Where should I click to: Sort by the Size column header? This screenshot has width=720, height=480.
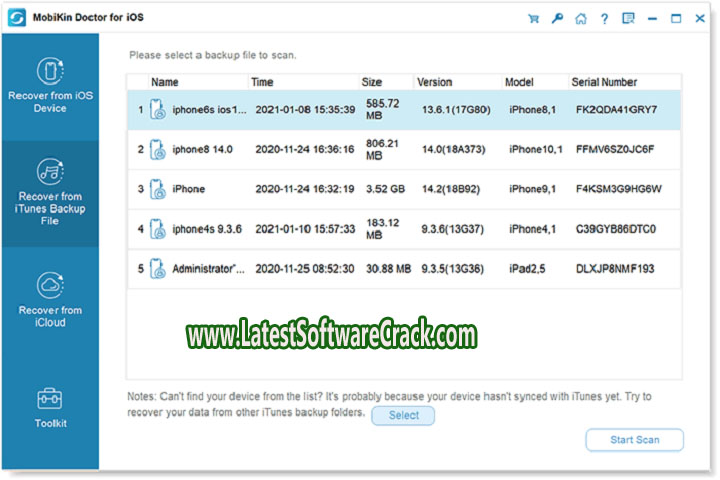pos(371,82)
